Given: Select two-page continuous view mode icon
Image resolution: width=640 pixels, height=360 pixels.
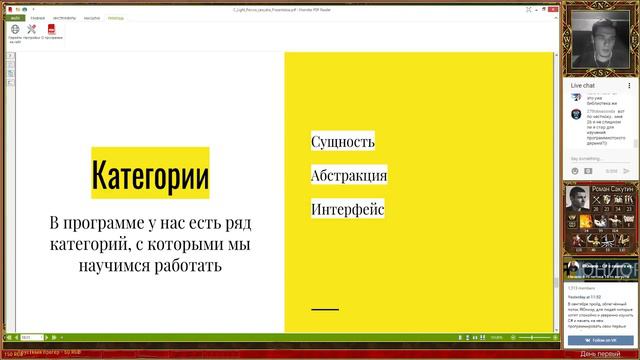Looking at the screenshot, I should click(483, 338).
